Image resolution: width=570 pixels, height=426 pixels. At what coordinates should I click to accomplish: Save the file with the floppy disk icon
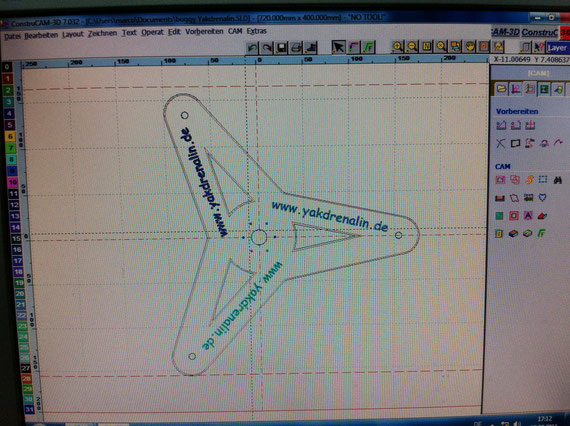click(281, 48)
